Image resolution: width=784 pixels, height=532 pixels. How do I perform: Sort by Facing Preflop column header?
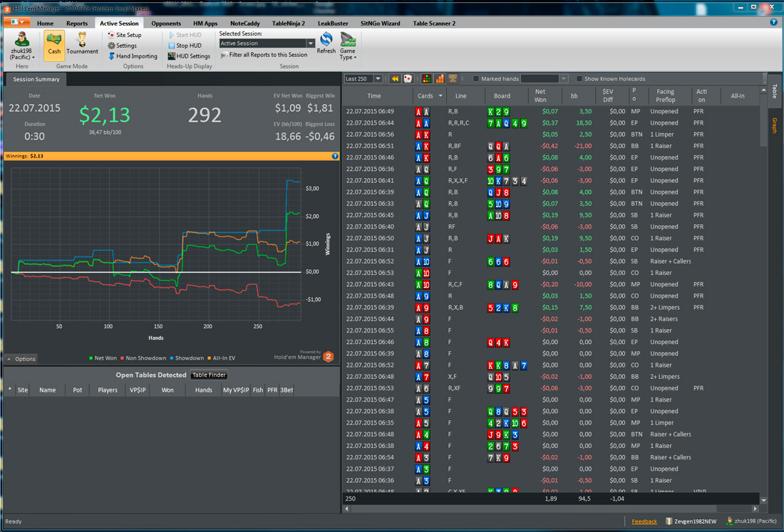point(665,96)
